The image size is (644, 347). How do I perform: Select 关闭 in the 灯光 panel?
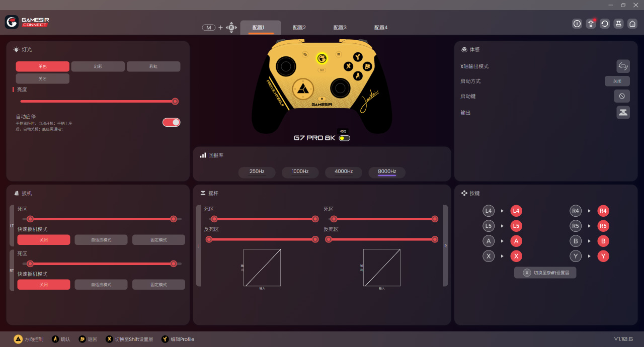[x=42, y=78]
